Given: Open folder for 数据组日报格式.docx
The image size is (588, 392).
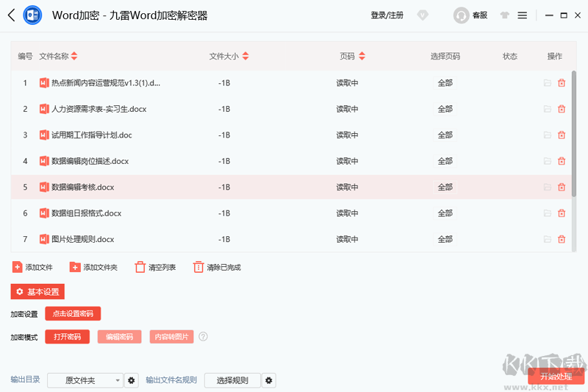Looking at the screenshot, I should [x=548, y=213].
